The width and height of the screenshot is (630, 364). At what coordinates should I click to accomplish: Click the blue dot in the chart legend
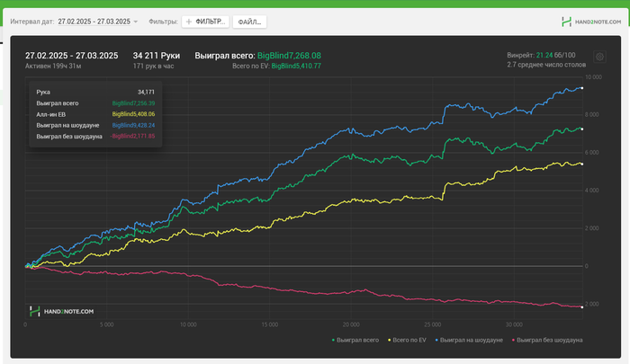click(x=436, y=340)
